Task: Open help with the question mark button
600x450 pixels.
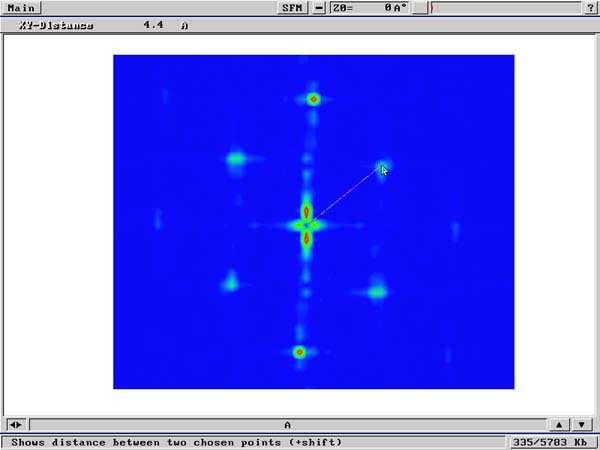Action: pos(591,7)
